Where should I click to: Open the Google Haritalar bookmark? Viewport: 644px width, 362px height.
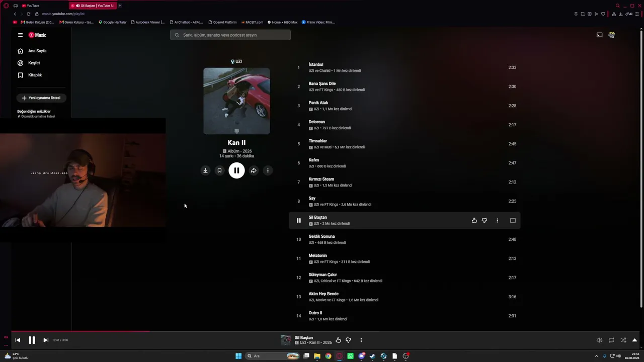[x=113, y=22]
